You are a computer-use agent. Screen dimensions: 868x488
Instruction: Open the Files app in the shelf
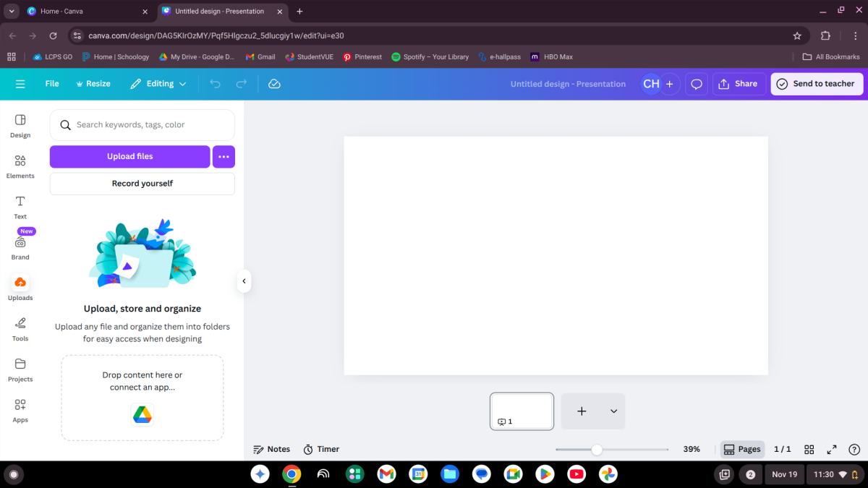450,474
